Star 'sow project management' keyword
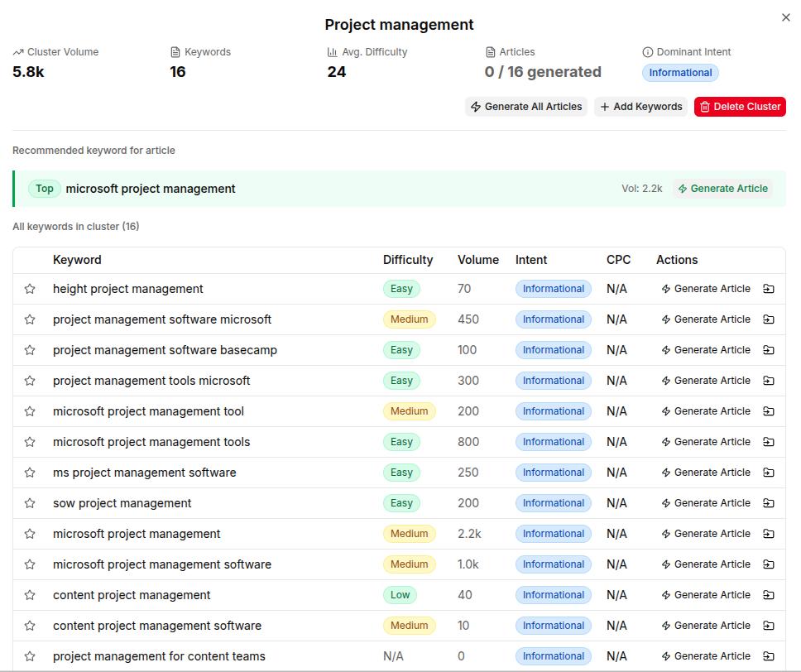The height and width of the screenshot is (672, 801). click(x=30, y=503)
